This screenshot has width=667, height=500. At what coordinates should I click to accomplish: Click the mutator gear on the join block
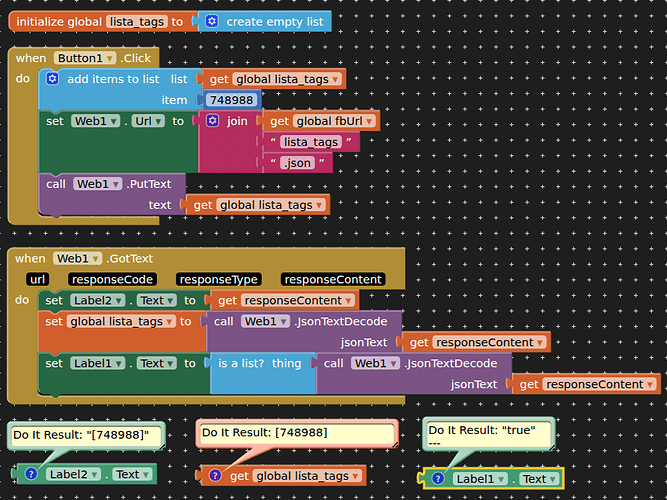click(212, 121)
